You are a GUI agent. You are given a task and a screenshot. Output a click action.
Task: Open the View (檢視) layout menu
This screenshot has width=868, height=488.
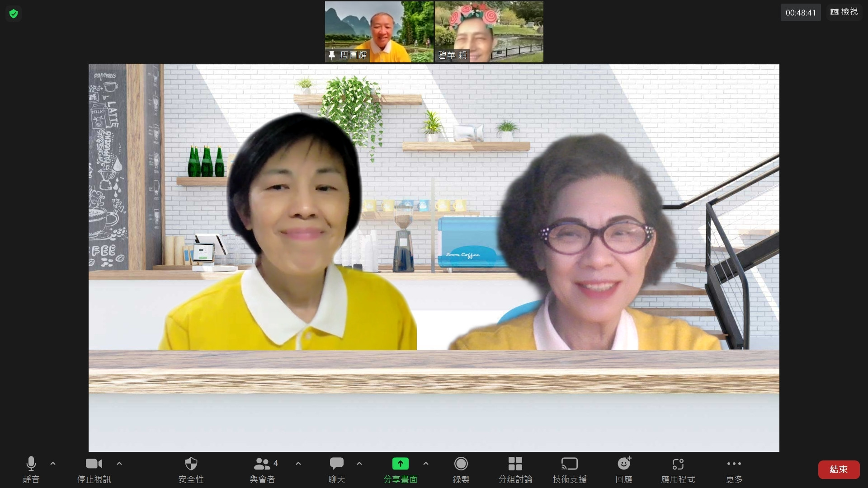(844, 12)
